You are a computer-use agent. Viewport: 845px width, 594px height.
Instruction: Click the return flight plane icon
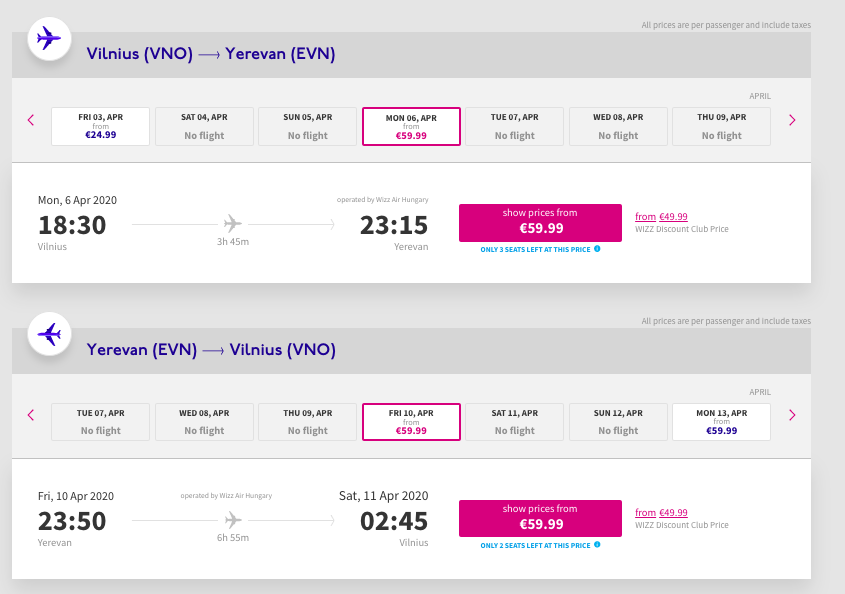click(x=49, y=334)
